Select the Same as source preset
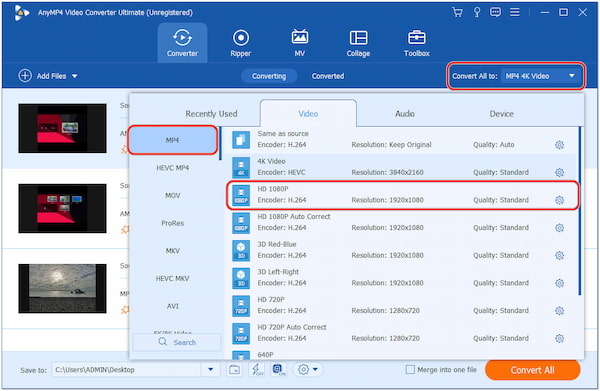This screenshot has width=600, height=391. click(401, 140)
